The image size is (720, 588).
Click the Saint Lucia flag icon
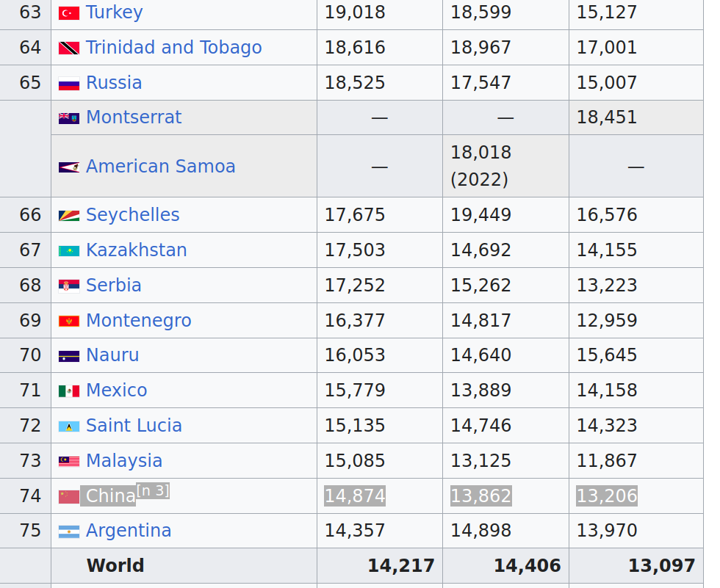click(x=69, y=427)
